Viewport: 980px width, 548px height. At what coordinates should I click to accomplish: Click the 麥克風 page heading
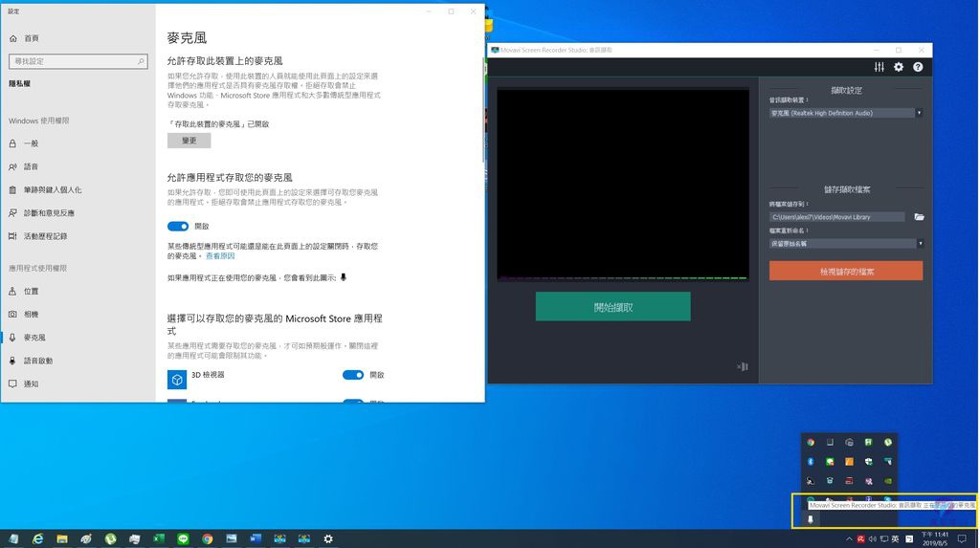187,37
